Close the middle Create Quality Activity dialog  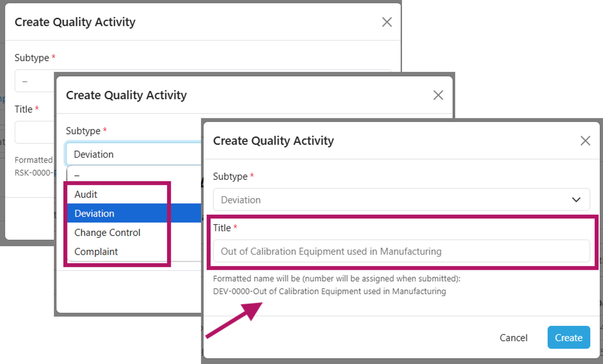pos(438,95)
